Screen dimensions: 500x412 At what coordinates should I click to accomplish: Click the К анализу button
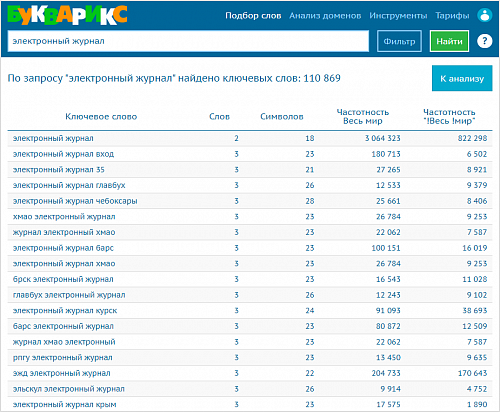click(462, 78)
